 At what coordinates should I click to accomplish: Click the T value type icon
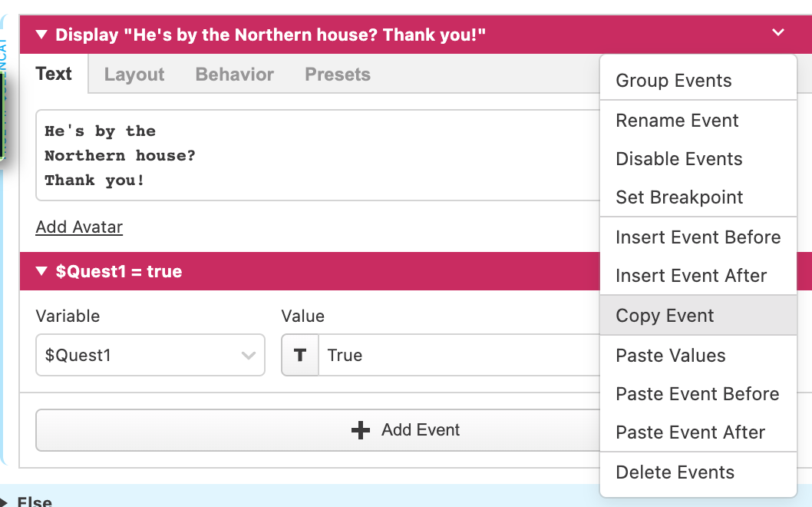(x=300, y=355)
